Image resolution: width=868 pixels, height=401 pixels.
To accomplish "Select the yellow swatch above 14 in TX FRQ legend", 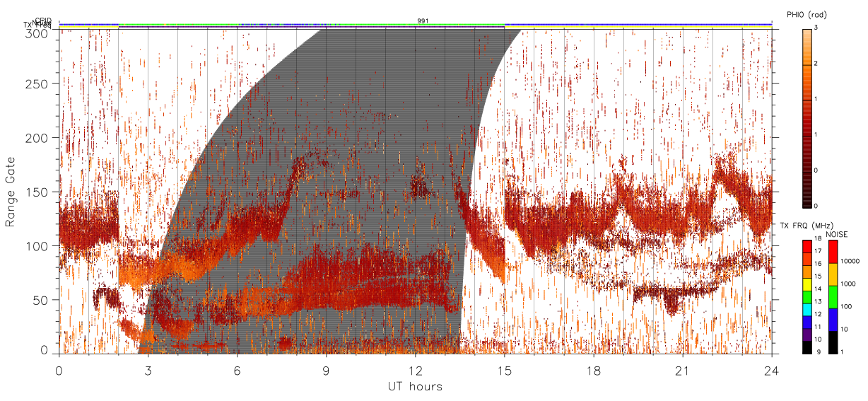I will click(x=807, y=284).
